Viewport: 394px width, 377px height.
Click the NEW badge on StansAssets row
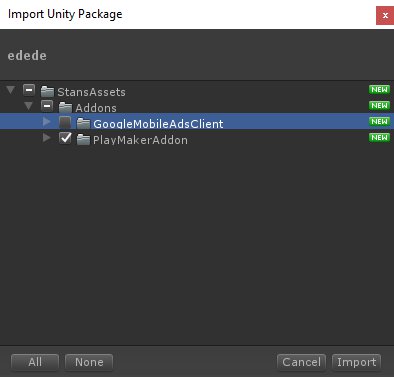pyautogui.click(x=379, y=89)
